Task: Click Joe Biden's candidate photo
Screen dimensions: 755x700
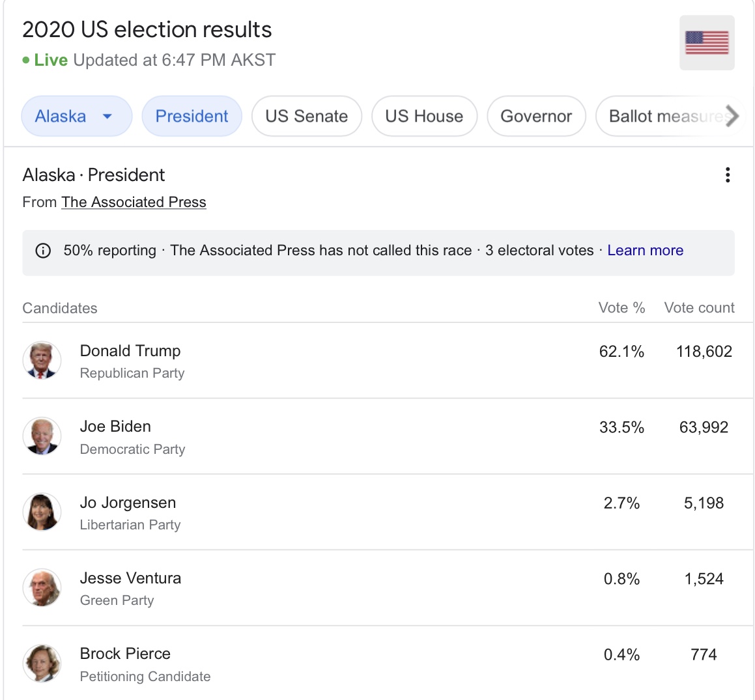Action: click(42, 436)
